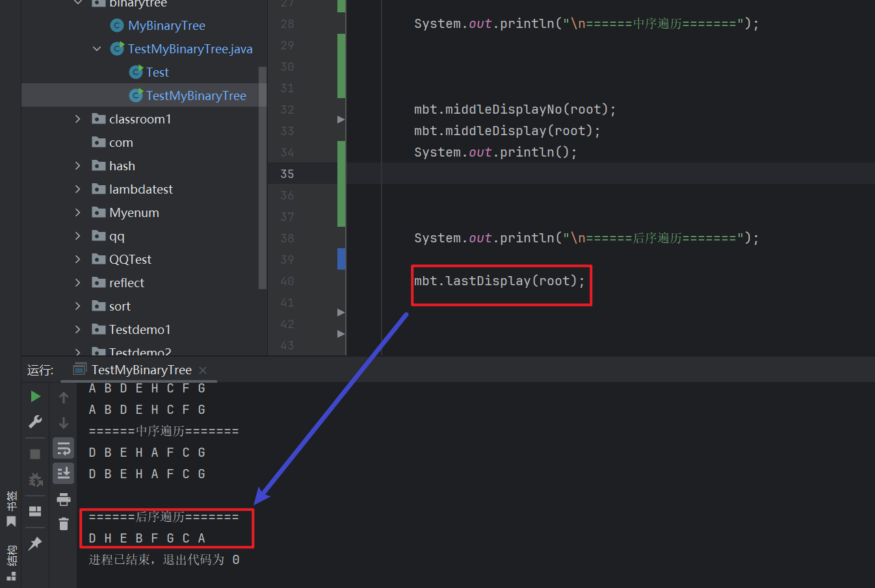Viewport: 875px width, 588px height.
Task: Jump down the stack trace with down arrow
Action: [64, 423]
